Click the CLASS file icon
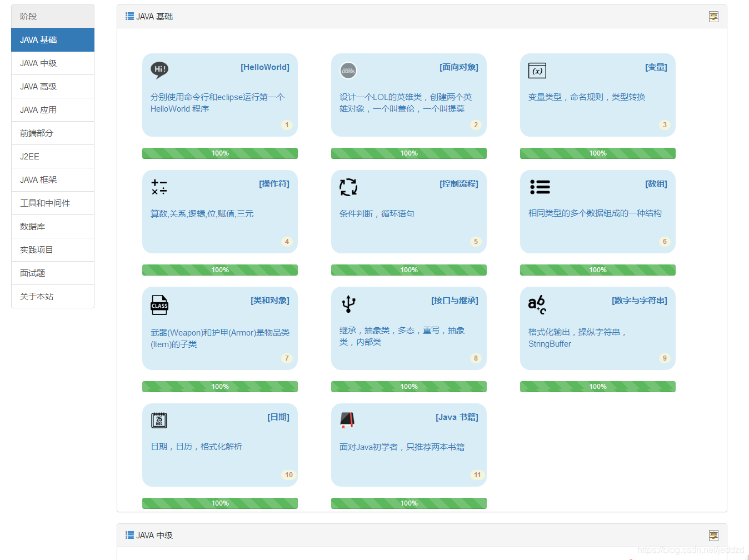 159,305
